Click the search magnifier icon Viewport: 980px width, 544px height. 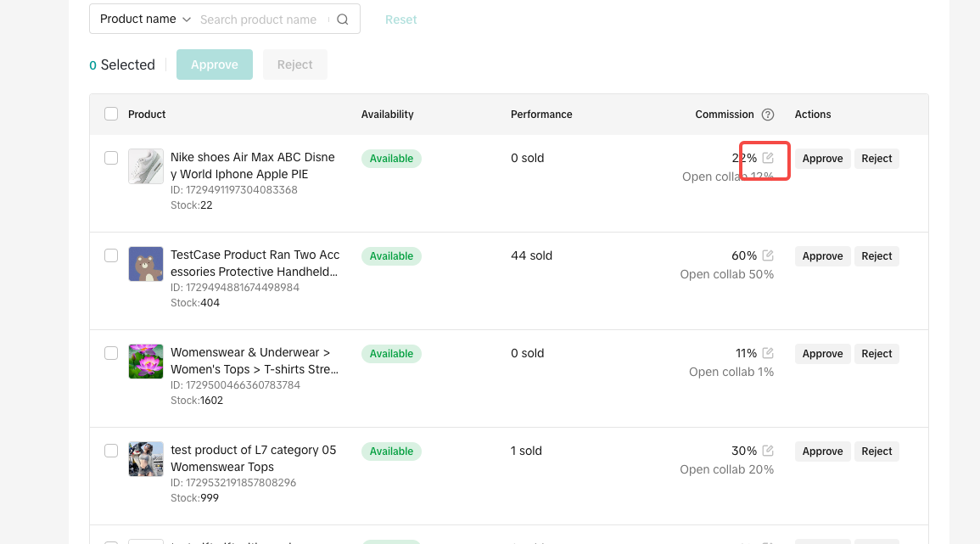(343, 20)
